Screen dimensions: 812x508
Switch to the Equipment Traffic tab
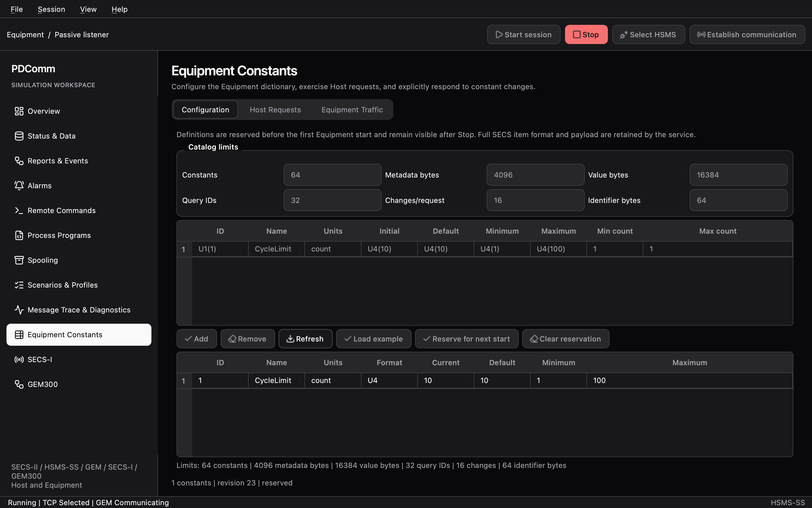coord(352,110)
